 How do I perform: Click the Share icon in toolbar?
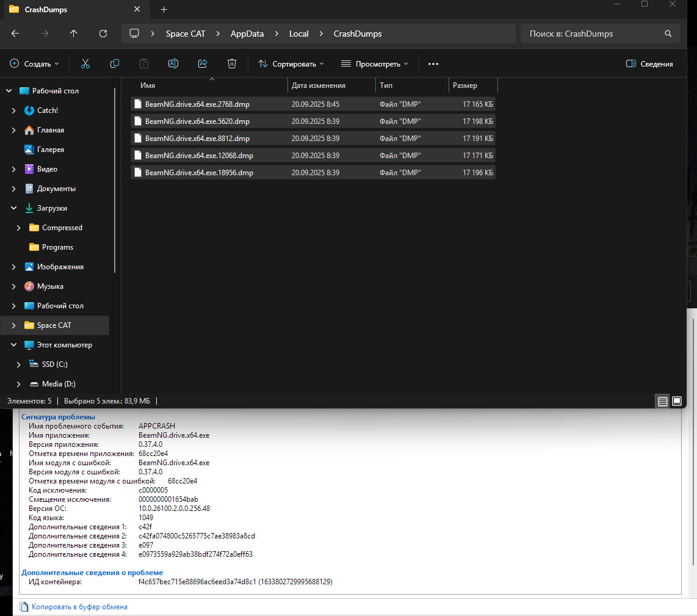pos(203,63)
